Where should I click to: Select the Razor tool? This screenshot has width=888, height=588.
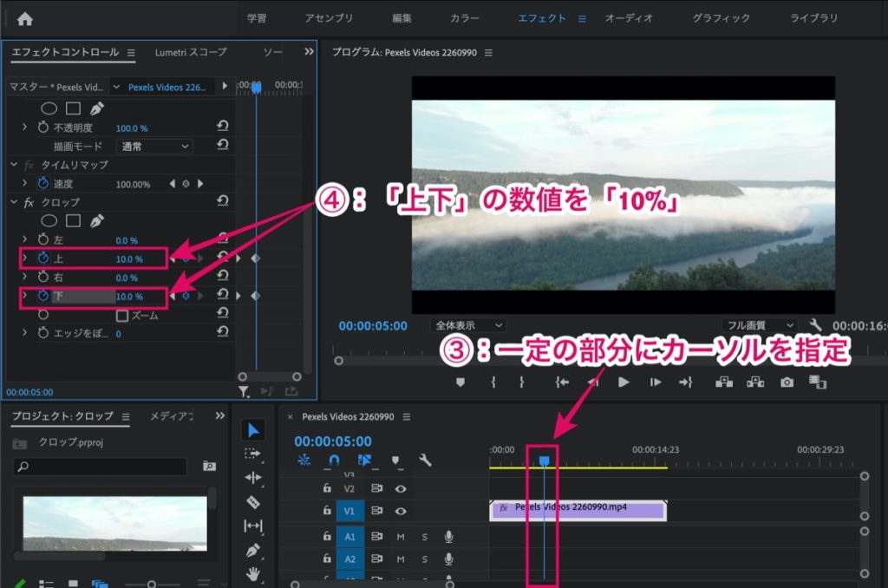tap(252, 502)
